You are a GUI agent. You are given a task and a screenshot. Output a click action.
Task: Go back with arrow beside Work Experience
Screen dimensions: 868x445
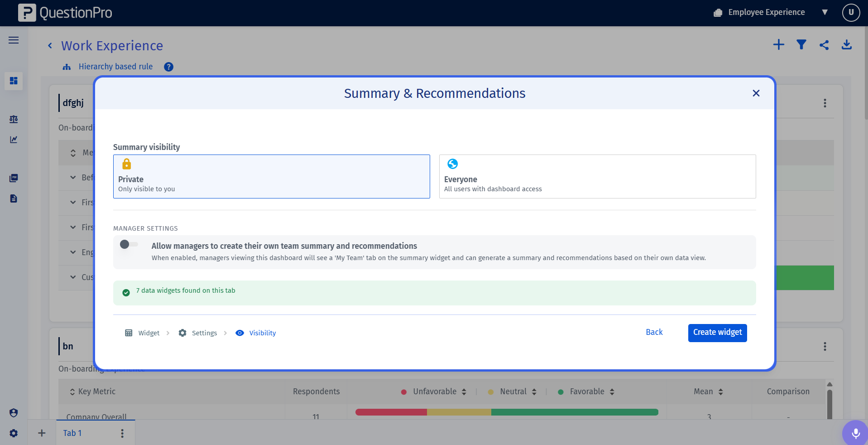(50, 46)
